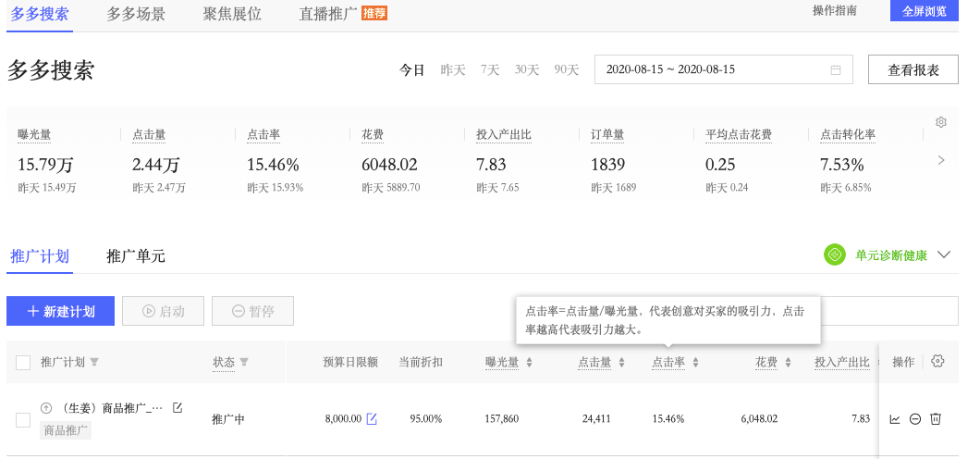Choose 30天 date range
The width and height of the screenshot is (980, 459).
tap(527, 70)
